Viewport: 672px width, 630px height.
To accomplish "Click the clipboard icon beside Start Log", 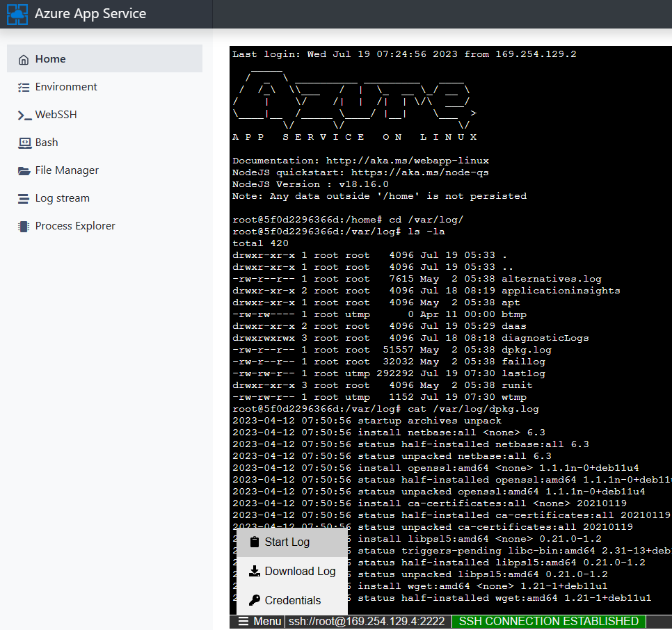I will (254, 542).
